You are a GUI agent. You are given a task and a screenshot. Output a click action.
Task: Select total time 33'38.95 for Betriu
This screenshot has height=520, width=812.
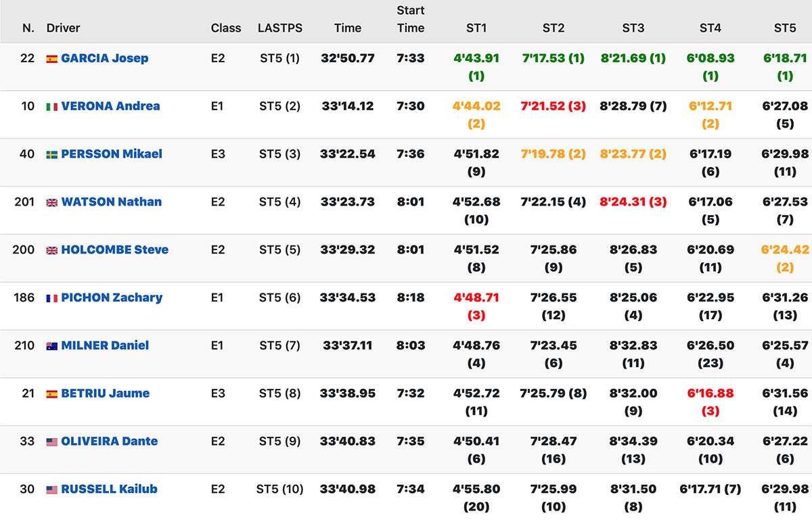click(x=348, y=394)
